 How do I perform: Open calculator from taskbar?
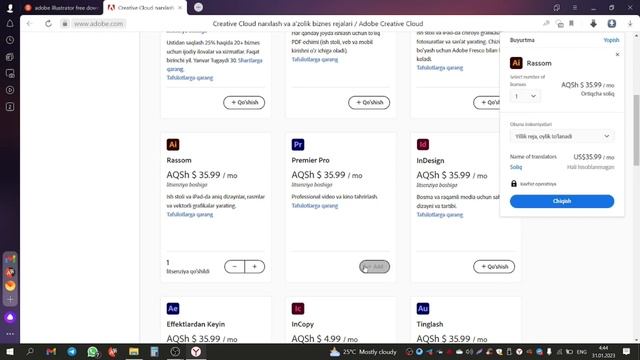154,351
